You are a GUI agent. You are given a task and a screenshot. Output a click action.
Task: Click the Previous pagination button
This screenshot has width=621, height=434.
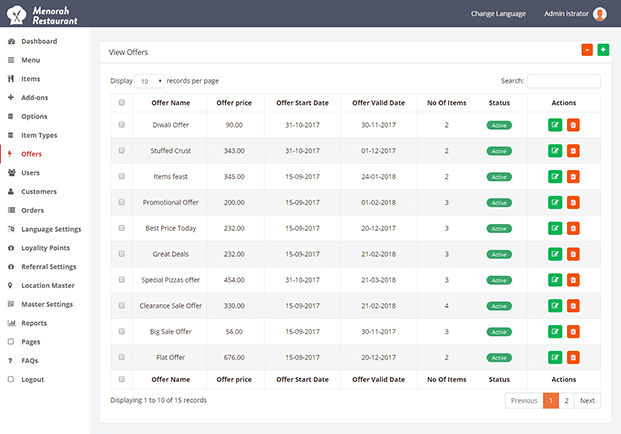click(524, 401)
